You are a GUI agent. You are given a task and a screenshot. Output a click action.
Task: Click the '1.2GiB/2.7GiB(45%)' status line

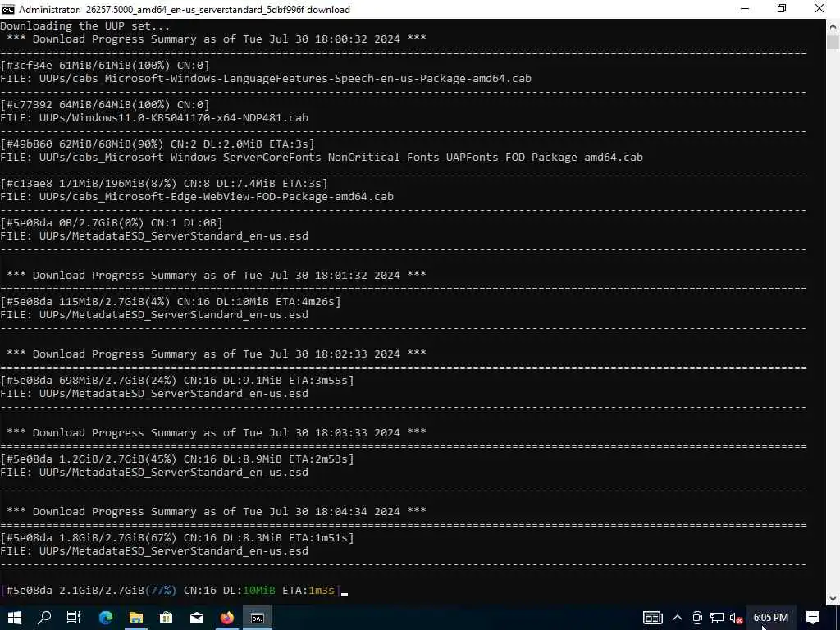177,459
